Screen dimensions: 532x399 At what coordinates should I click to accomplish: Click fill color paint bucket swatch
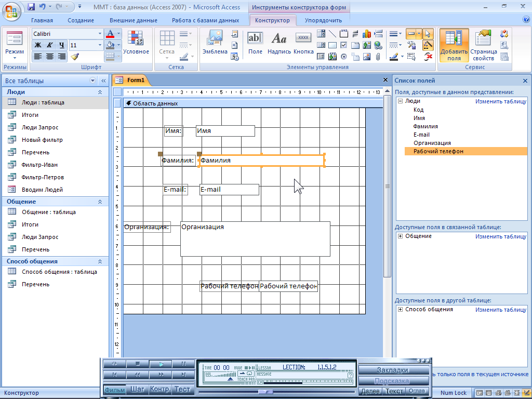click(110, 45)
